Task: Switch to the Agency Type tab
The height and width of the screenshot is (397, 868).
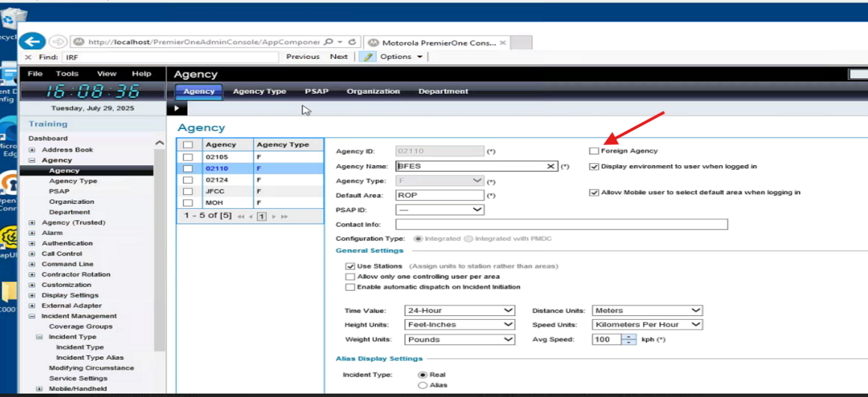Action: (259, 91)
